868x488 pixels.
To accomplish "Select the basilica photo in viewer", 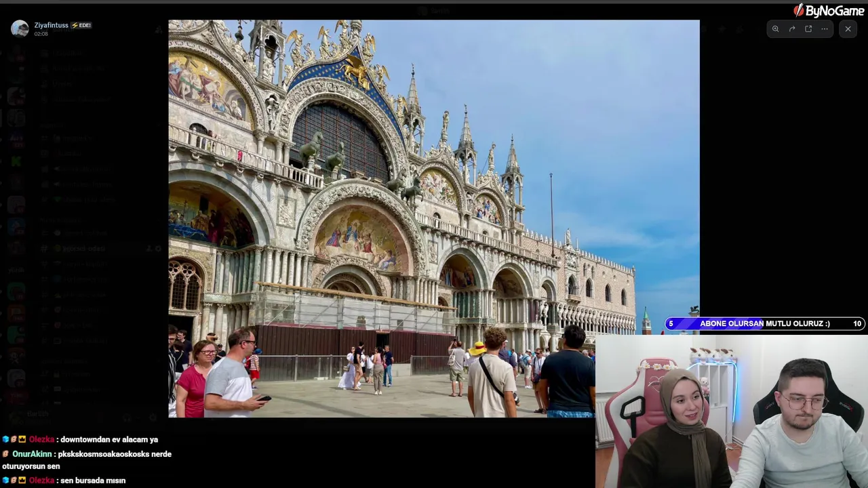I will tap(434, 218).
